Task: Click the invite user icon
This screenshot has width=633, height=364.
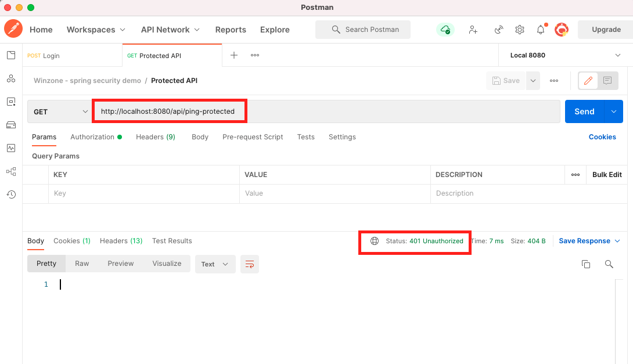Action: tap(473, 30)
